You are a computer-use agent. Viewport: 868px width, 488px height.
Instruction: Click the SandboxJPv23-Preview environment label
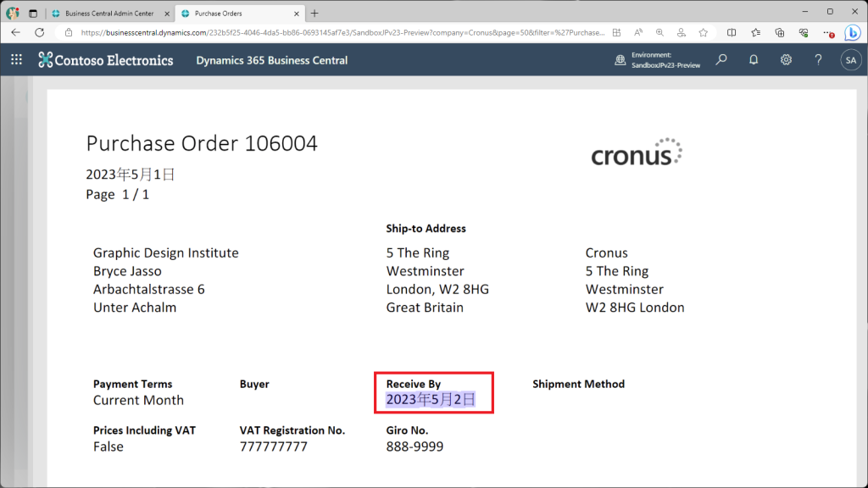pos(665,65)
